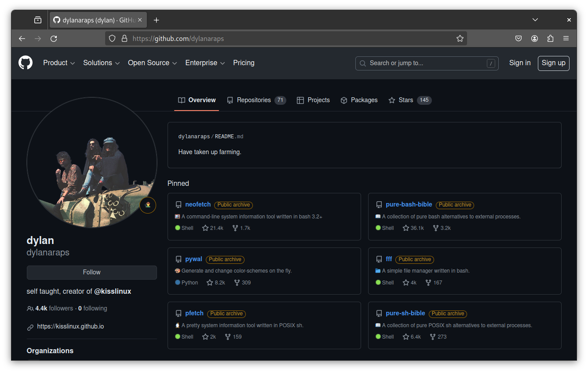This screenshot has width=588, height=373.
Task: Open the pfetch repository
Action: coord(194,314)
